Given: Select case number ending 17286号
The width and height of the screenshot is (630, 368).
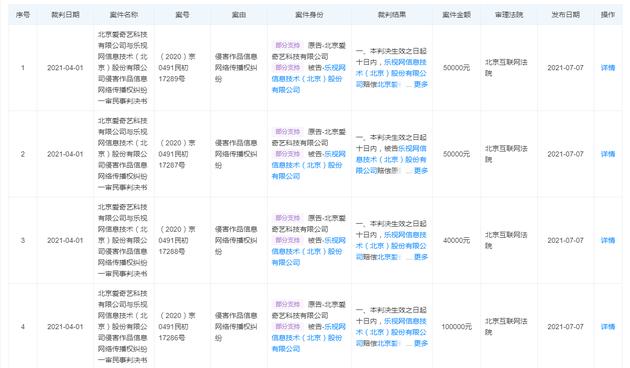Looking at the screenshot, I should pos(177,327).
